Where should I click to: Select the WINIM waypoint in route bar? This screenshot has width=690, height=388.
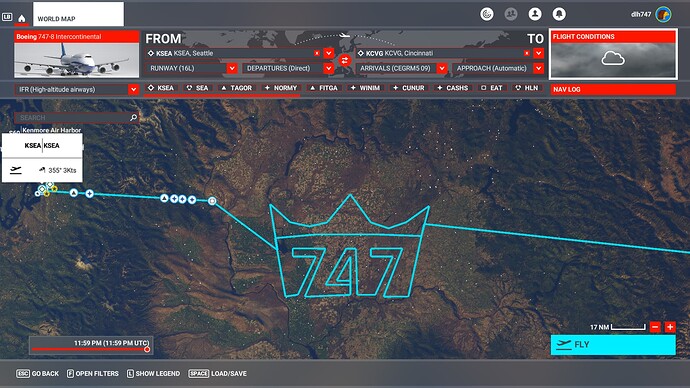(365, 88)
